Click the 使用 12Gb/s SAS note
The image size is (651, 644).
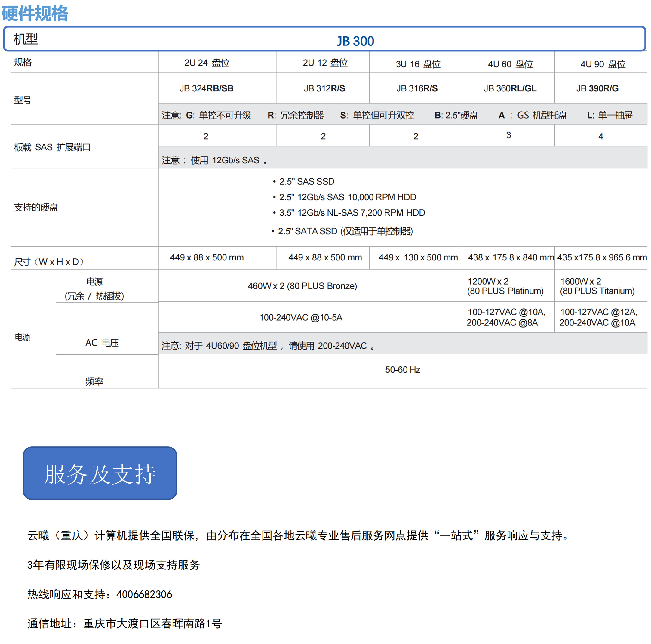click(x=214, y=160)
